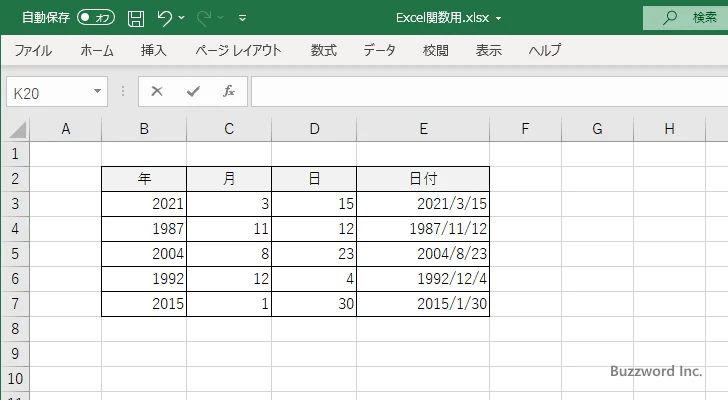728x400 pixels.
Task: Select column G header
Action: (x=597, y=129)
